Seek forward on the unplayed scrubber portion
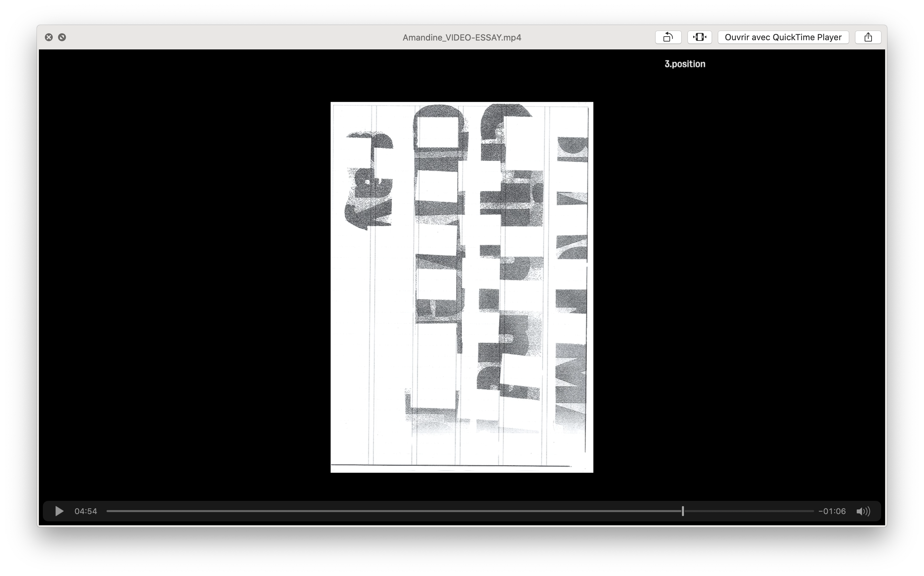Screen dimensions: 924x576 747,511
